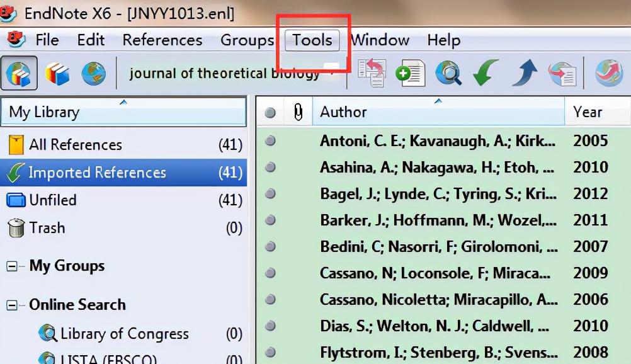Select reference by Flytstrom, I.; Stenberg
This screenshot has width=631, height=364.
pos(439,352)
